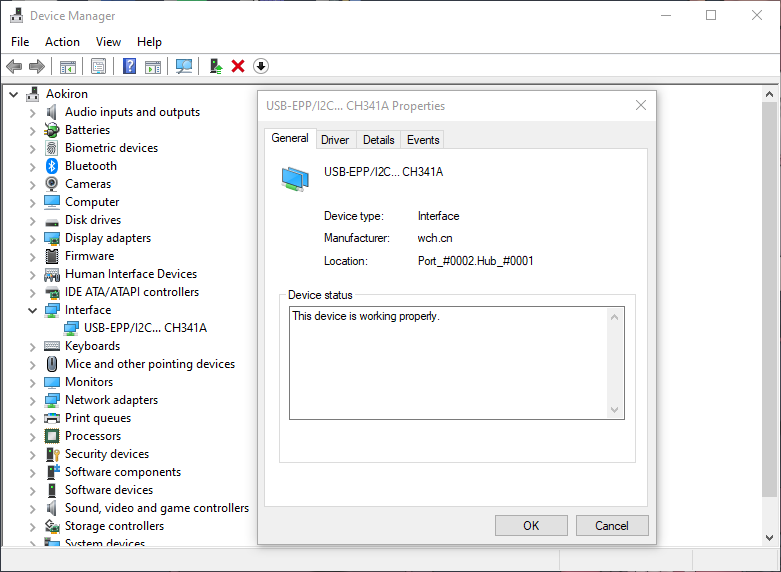Click the blue Help toolbar icon
This screenshot has width=781, height=572.
tap(130, 66)
